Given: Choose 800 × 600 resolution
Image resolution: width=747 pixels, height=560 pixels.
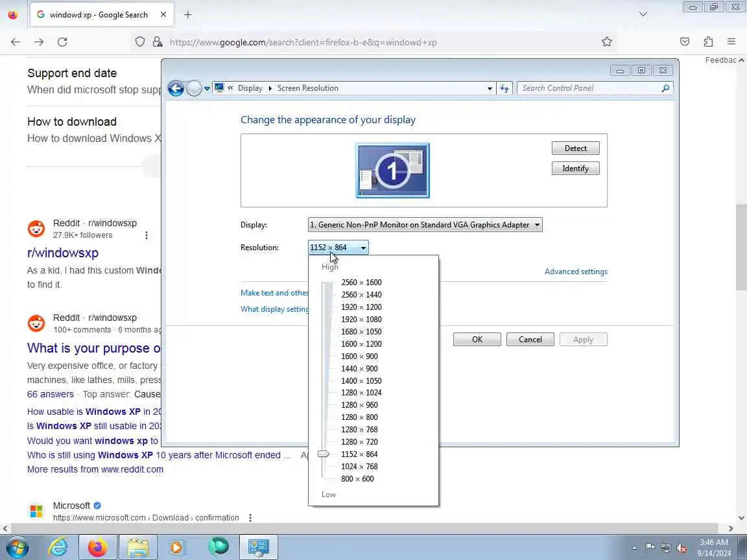Looking at the screenshot, I should pos(358,479).
